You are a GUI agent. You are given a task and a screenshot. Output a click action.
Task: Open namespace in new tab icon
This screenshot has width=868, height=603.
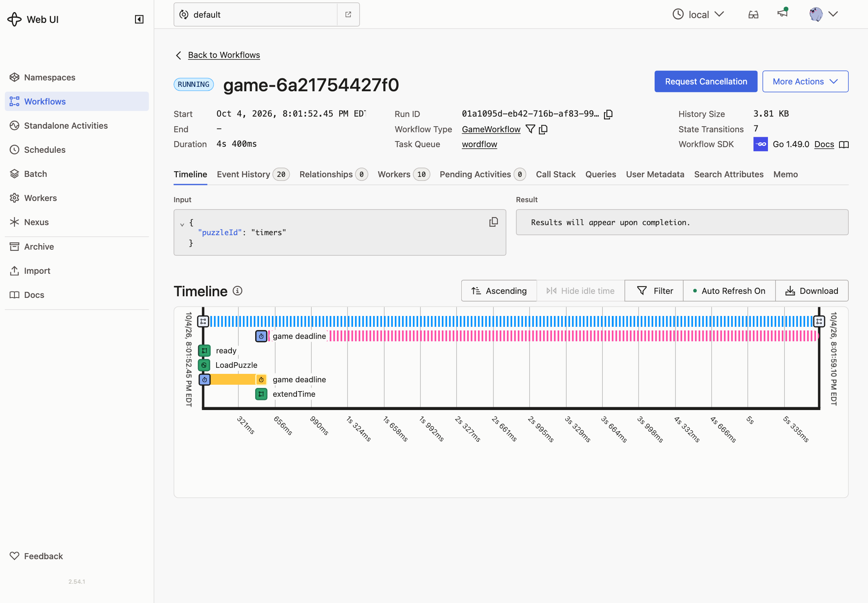[x=348, y=14]
